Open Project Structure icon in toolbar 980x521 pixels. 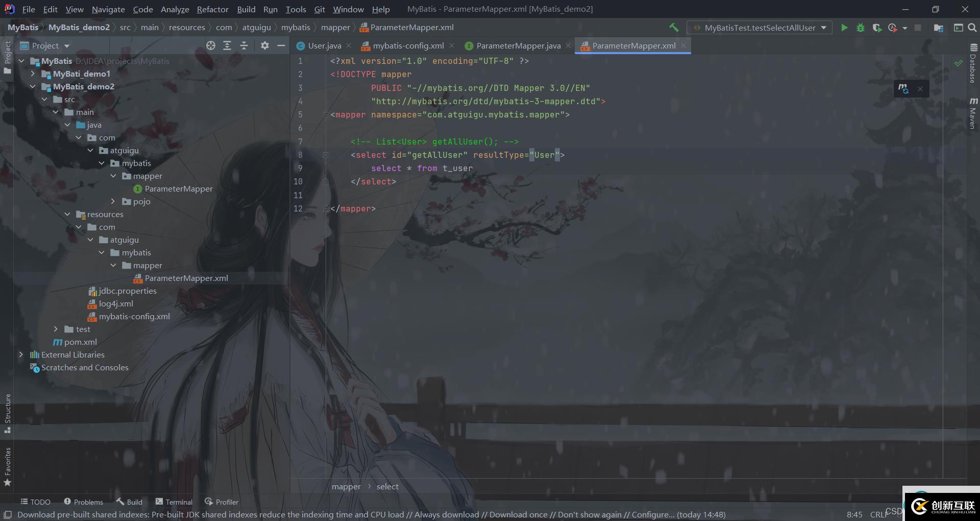point(938,28)
